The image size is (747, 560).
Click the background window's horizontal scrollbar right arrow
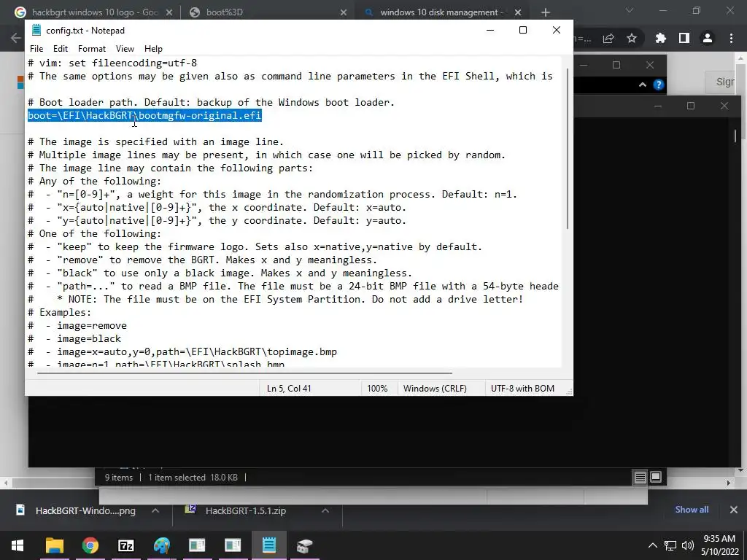click(729, 483)
